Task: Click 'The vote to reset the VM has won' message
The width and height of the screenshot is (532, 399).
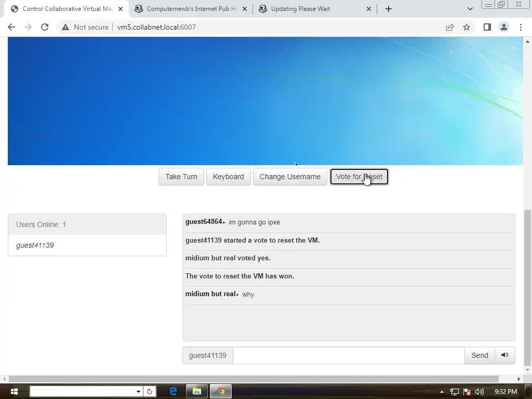Action: (240, 276)
